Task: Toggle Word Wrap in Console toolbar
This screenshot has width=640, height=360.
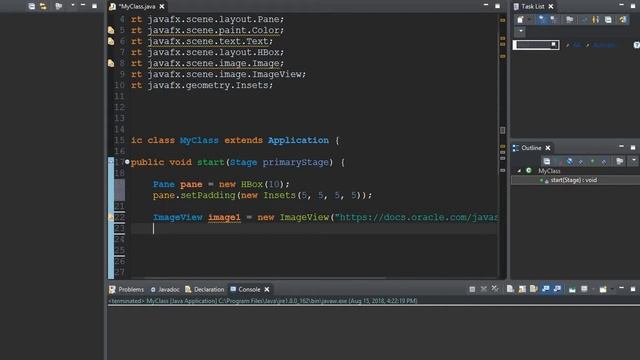Action: [533, 289]
